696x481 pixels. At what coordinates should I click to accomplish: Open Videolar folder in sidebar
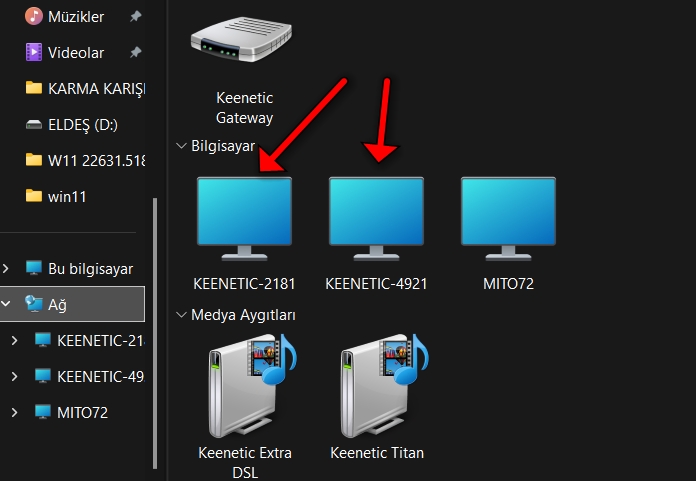[73, 52]
